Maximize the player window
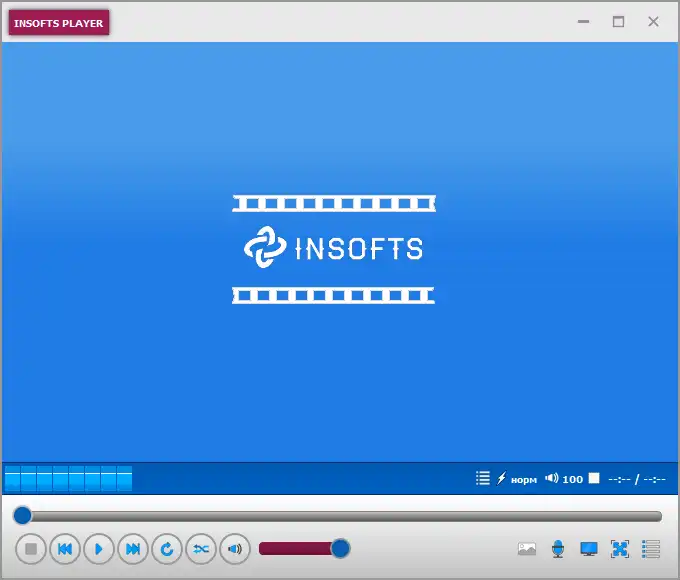 click(618, 21)
